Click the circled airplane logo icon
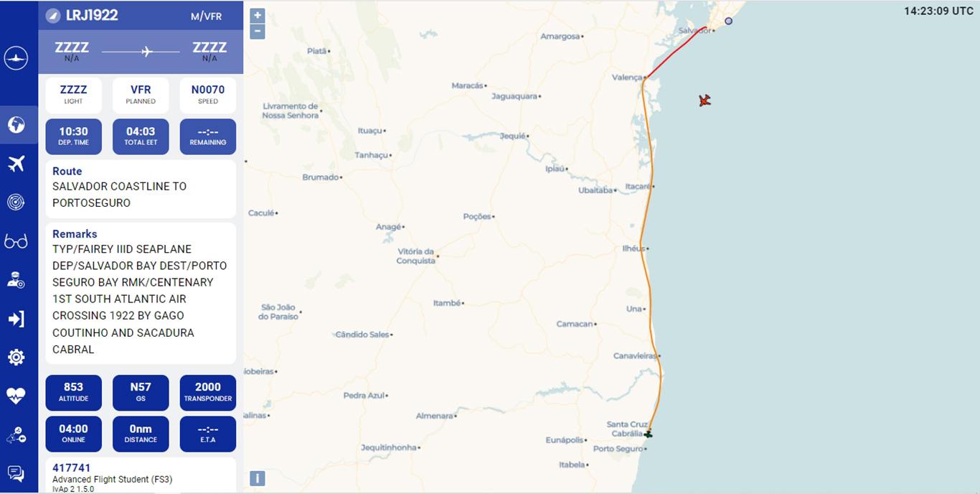 (x=16, y=58)
